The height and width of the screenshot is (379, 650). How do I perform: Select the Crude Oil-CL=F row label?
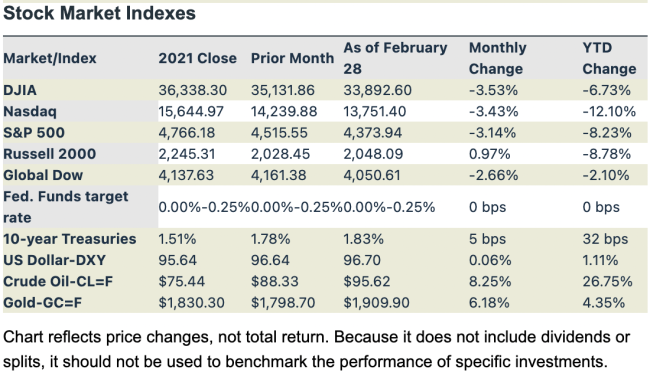pos(58,282)
